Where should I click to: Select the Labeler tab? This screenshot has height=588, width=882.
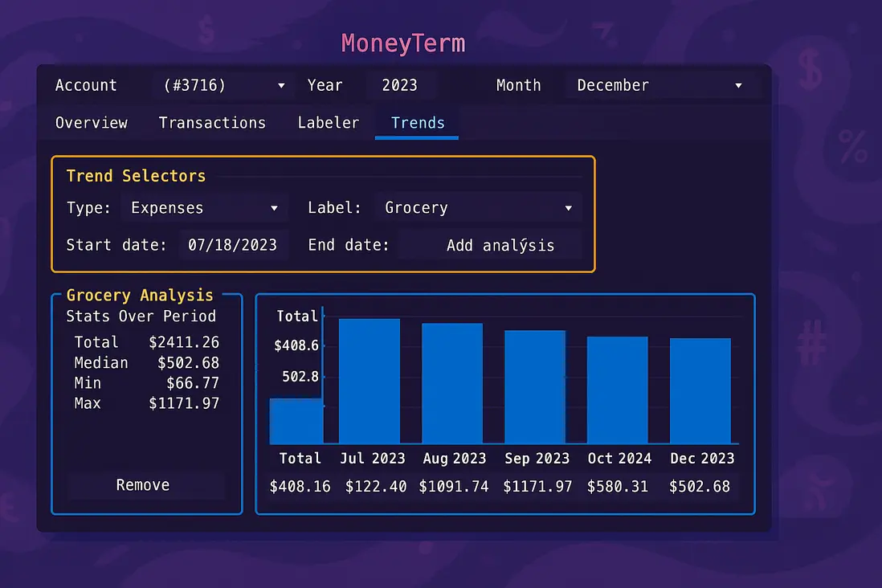[x=328, y=123]
